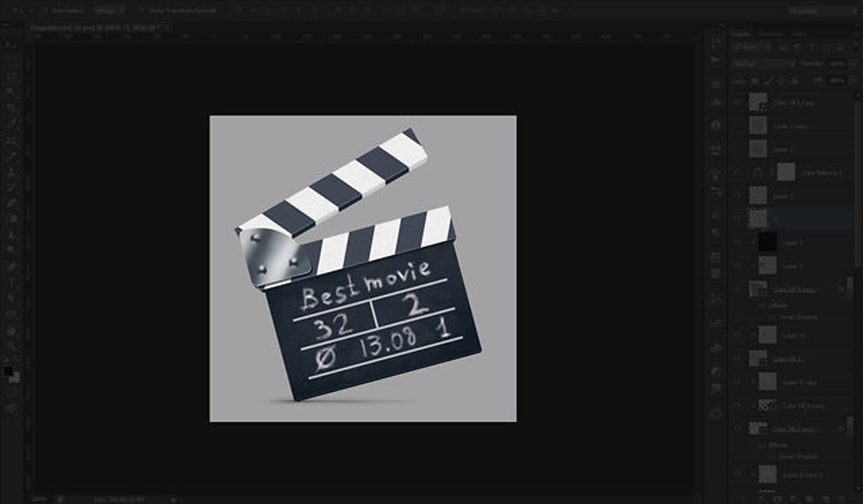Select the Color Balance 1 layer thumbnail
Screen dimensions: 863x504
(x=786, y=172)
